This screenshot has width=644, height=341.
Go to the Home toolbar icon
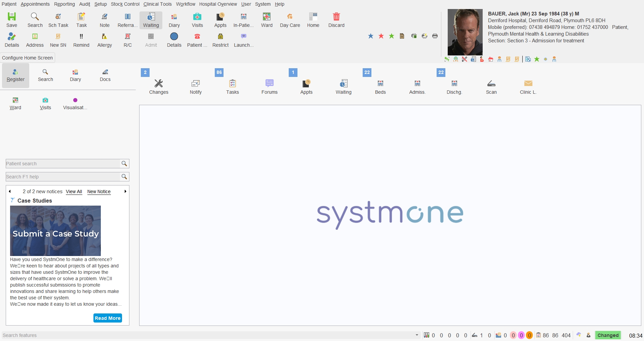click(313, 20)
